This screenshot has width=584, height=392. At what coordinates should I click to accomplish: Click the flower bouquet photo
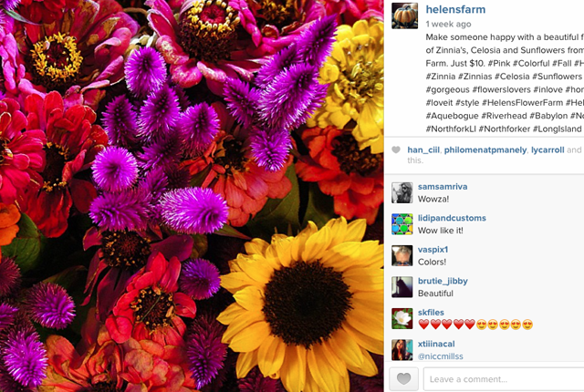[192, 196]
